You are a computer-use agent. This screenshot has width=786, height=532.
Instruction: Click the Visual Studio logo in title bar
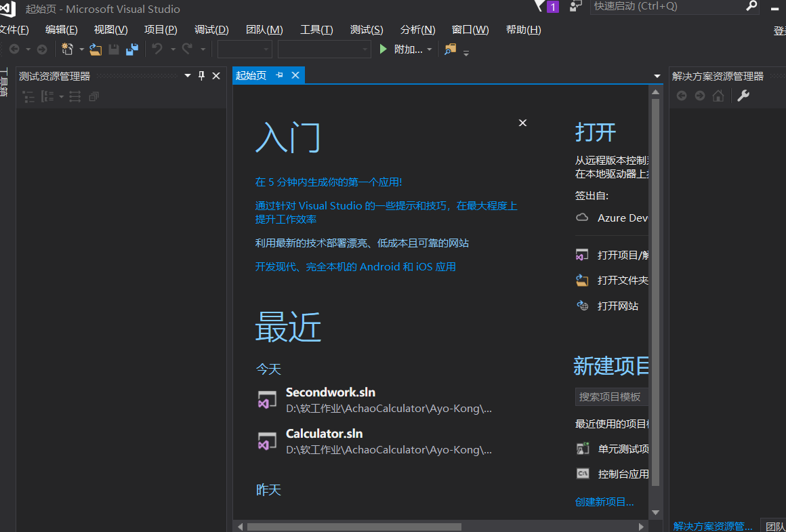pos(8,9)
